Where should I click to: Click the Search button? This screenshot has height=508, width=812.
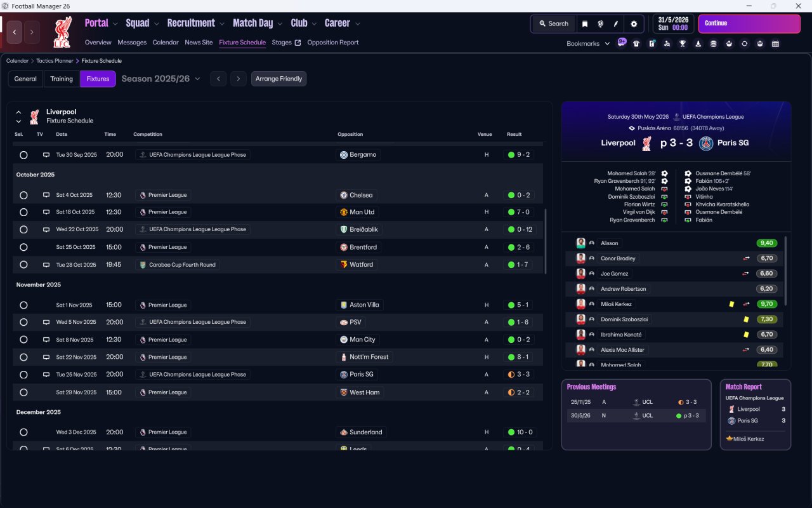click(x=553, y=23)
